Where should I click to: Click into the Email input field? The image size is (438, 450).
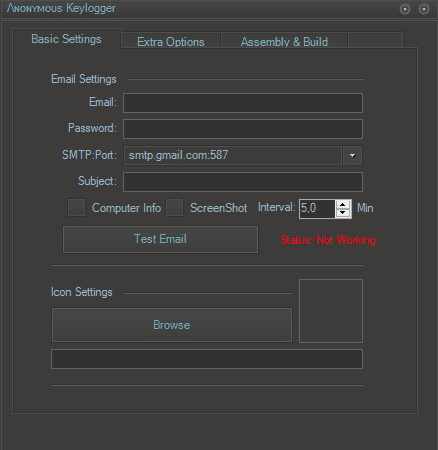pos(243,103)
